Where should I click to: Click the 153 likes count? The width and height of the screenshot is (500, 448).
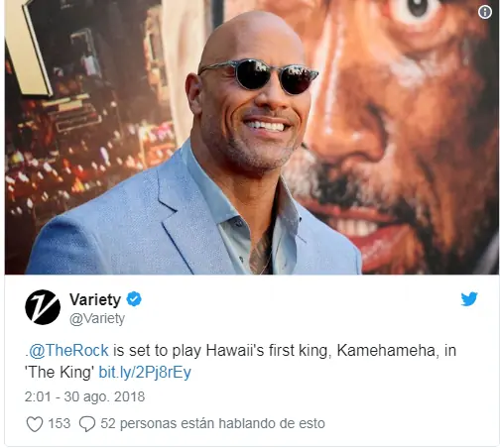60,423
